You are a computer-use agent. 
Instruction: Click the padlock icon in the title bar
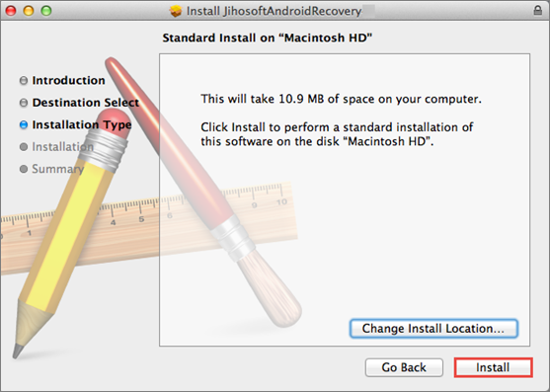(x=537, y=10)
